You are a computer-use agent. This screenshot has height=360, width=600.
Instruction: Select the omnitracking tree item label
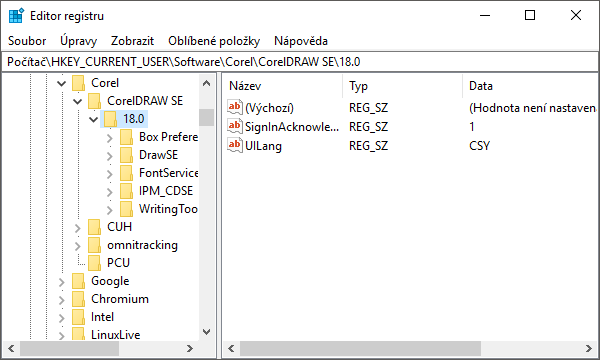tap(142, 245)
